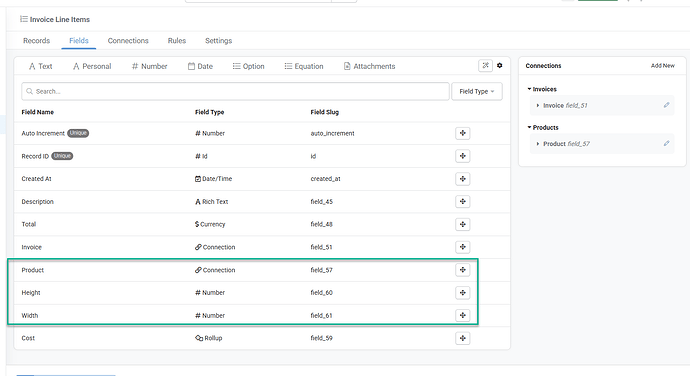Click the created_at slug value
The width and height of the screenshot is (690, 376).
[x=326, y=179]
